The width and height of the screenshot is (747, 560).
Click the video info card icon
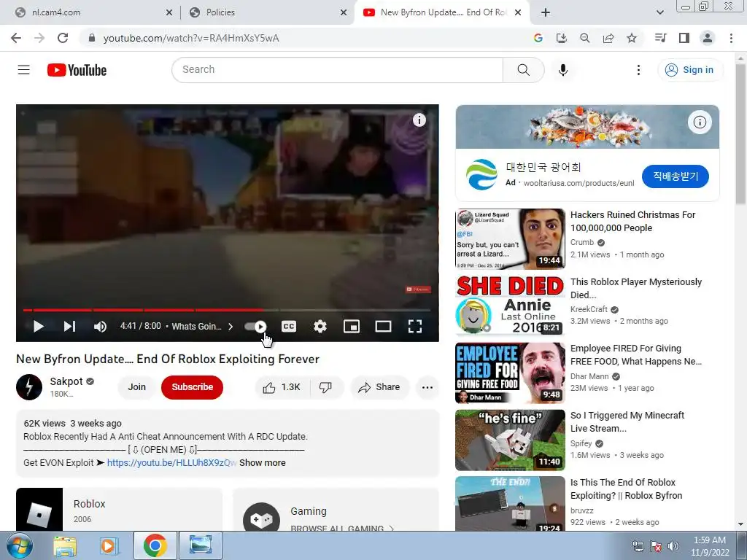point(419,120)
